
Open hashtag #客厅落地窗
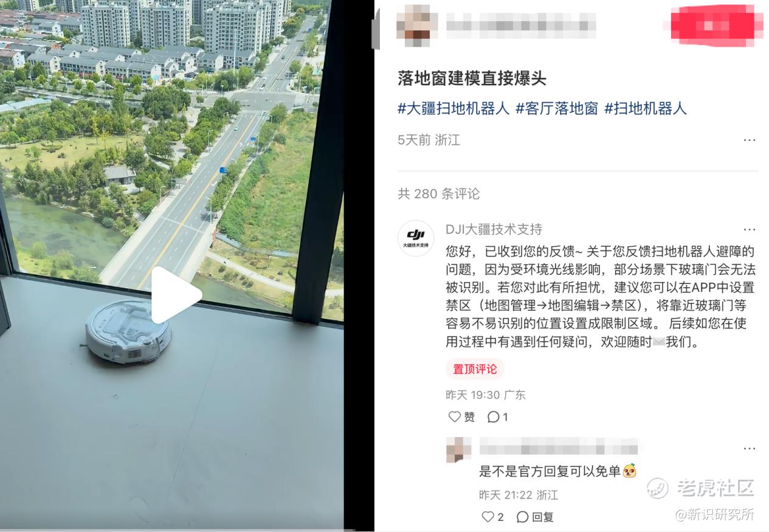click(x=557, y=109)
